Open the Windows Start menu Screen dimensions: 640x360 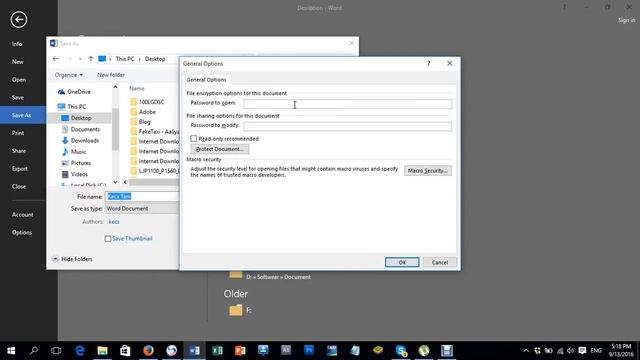11,351
